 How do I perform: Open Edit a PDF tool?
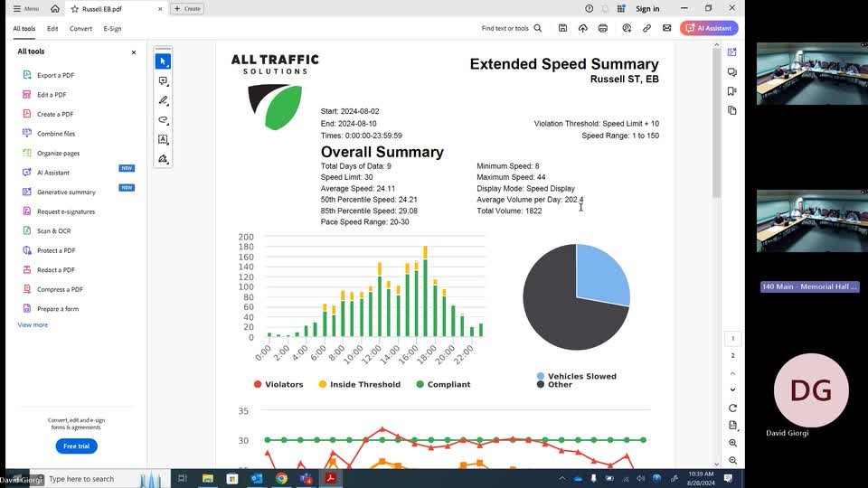[52, 95]
